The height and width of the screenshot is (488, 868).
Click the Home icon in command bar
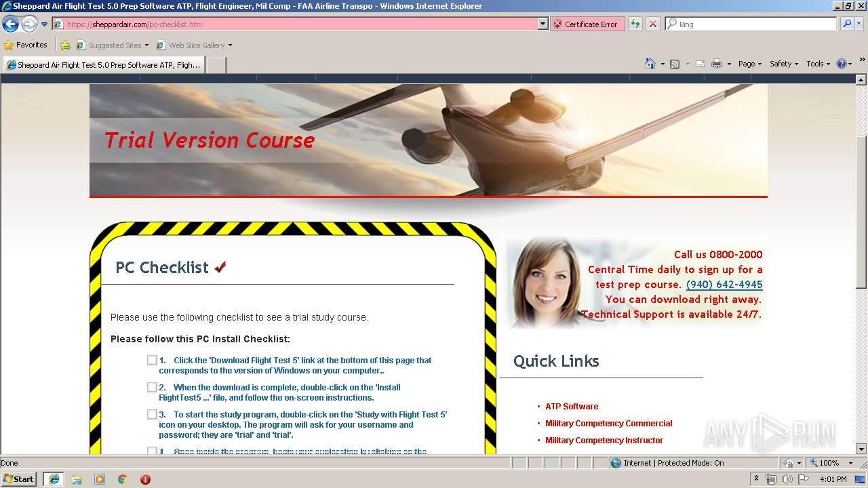(650, 64)
